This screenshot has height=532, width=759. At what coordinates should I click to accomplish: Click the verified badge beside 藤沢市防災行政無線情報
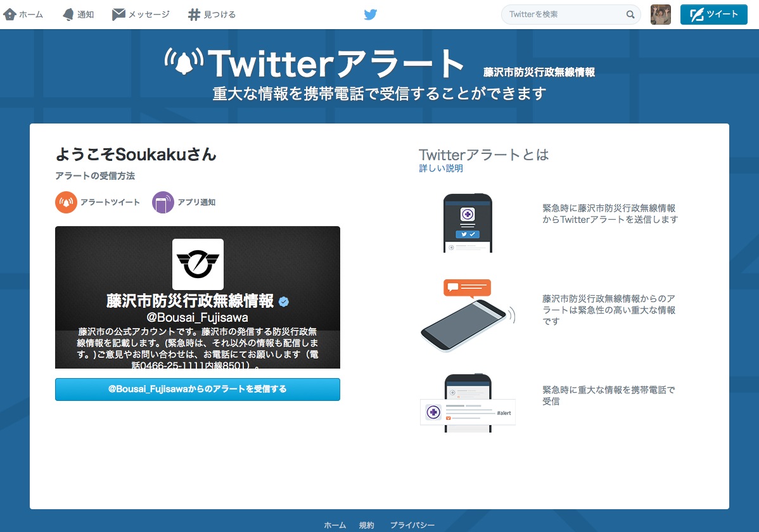point(284,301)
